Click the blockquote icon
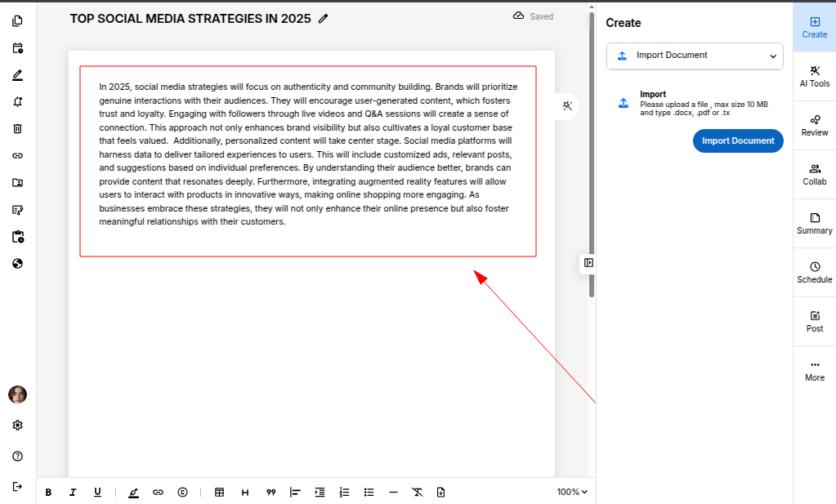 click(270, 493)
